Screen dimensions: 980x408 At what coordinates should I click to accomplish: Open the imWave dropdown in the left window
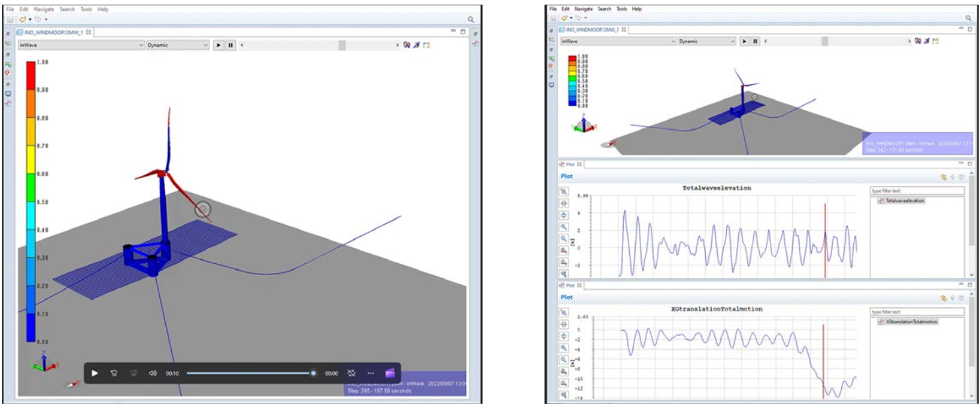click(79, 45)
